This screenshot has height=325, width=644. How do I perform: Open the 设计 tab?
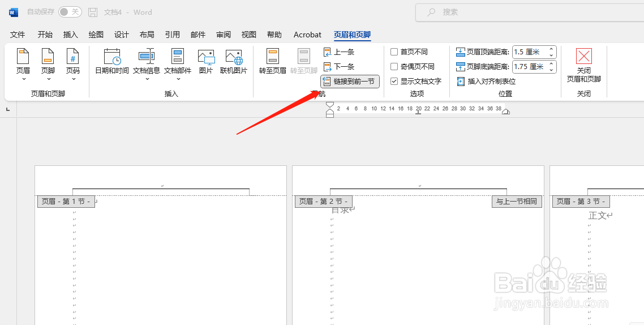click(x=122, y=35)
